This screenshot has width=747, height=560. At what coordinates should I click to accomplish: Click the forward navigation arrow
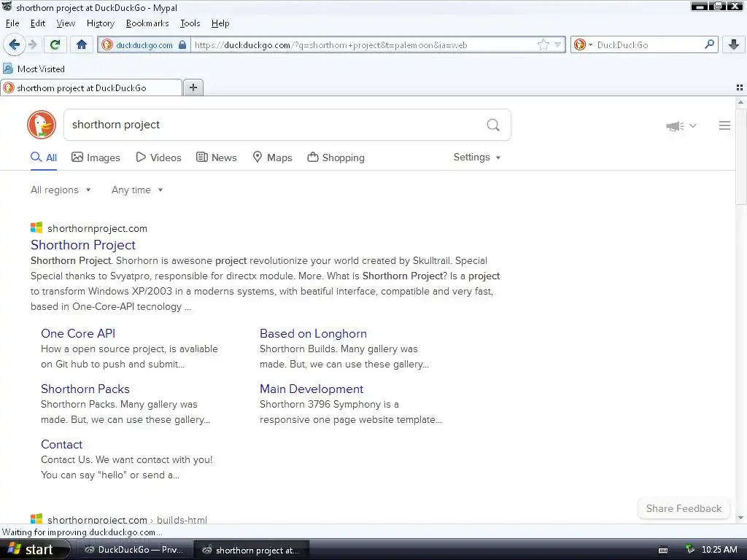pos(32,44)
